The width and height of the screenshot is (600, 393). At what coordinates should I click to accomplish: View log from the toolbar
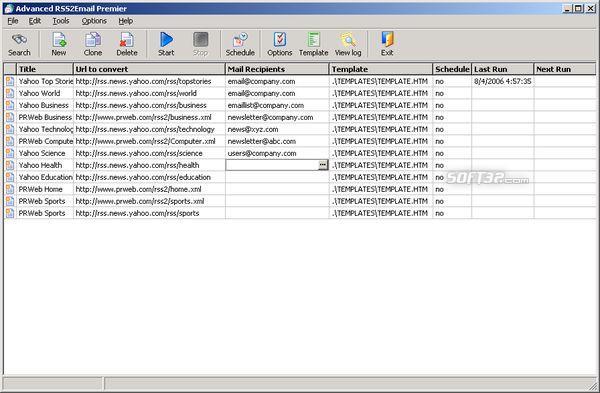pyautogui.click(x=348, y=44)
